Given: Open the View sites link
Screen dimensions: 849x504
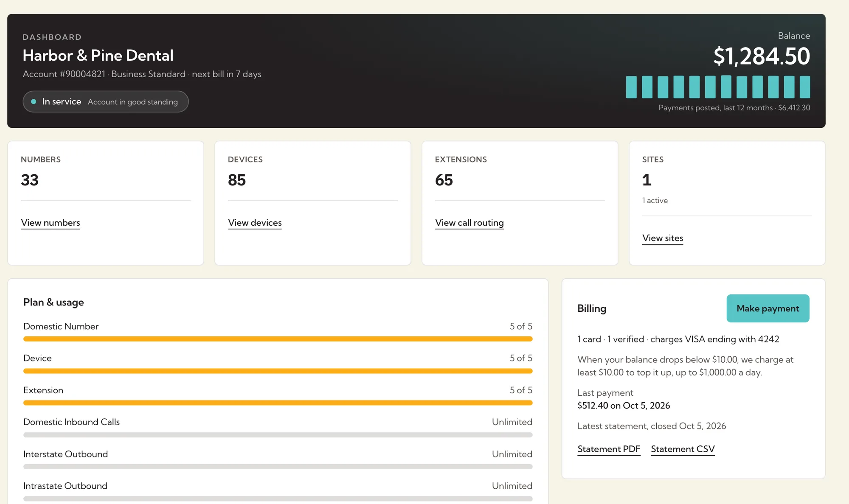Looking at the screenshot, I should pyautogui.click(x=663, y=238).
